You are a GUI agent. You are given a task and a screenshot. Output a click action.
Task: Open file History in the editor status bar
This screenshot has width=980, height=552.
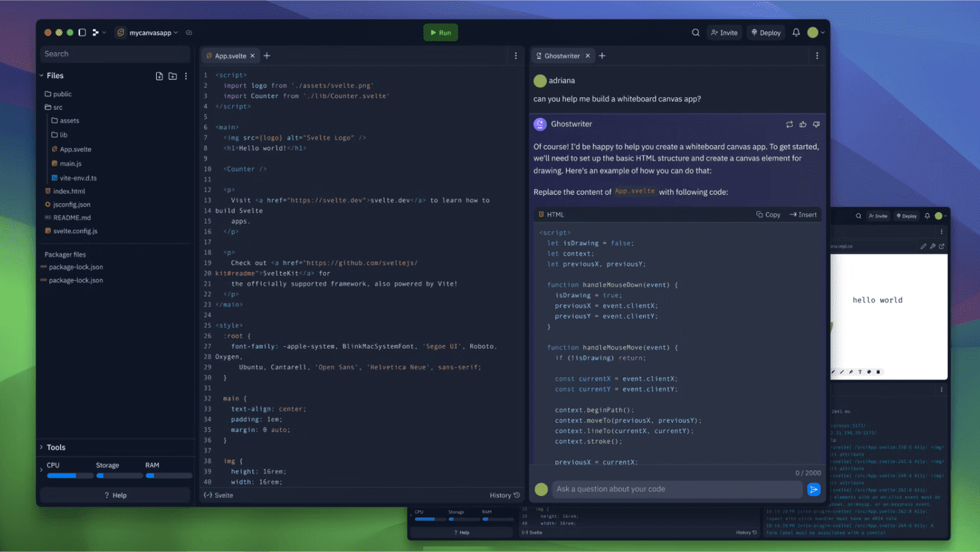[505, 495]
